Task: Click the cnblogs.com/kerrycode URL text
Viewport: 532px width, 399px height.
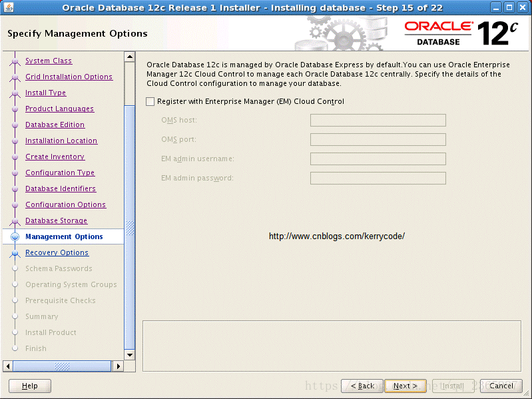Action: pyautogui.click(x=336, y=236)
